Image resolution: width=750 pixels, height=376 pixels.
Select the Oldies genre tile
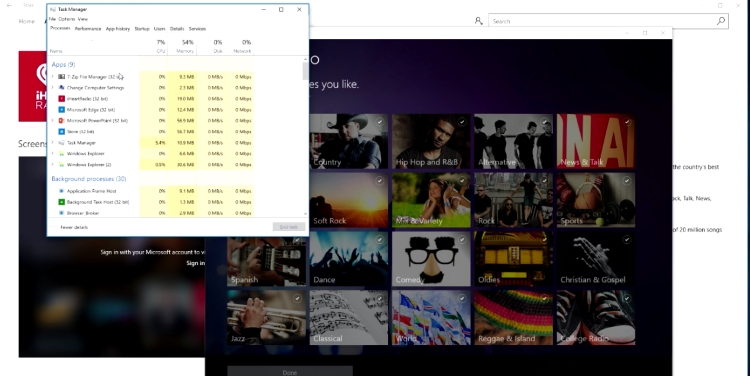click(x=513, y=259)
